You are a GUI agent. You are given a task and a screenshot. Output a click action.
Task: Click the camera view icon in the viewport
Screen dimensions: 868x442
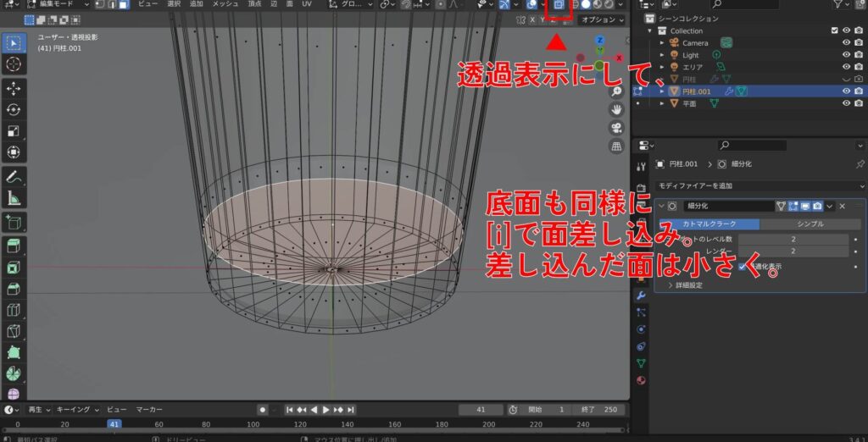[x=617, y=128]
